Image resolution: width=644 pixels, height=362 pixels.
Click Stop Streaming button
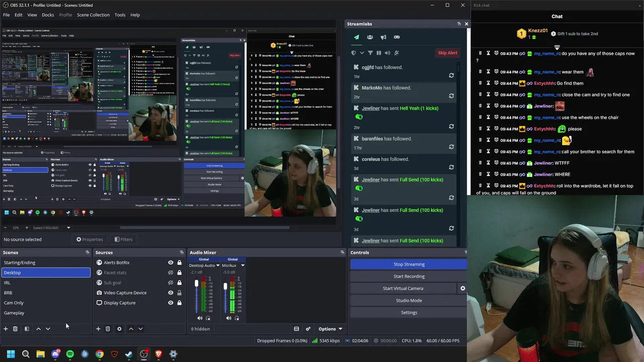click(x=409, y=264)
